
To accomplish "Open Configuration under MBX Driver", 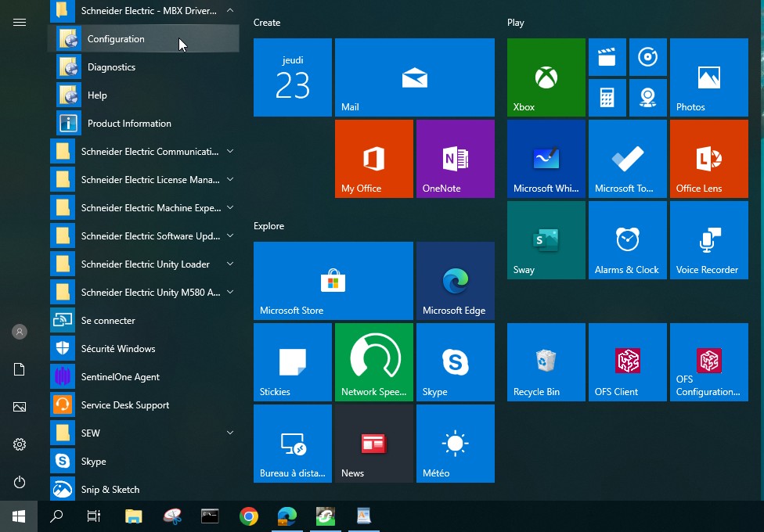I will 144,39.
